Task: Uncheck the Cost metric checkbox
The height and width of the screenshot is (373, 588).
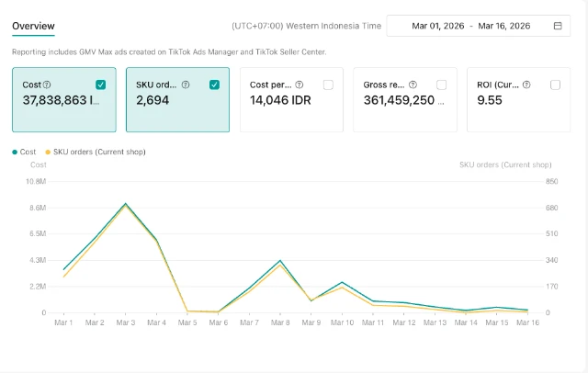Action: pyautogui.click(x=100, y=85)
